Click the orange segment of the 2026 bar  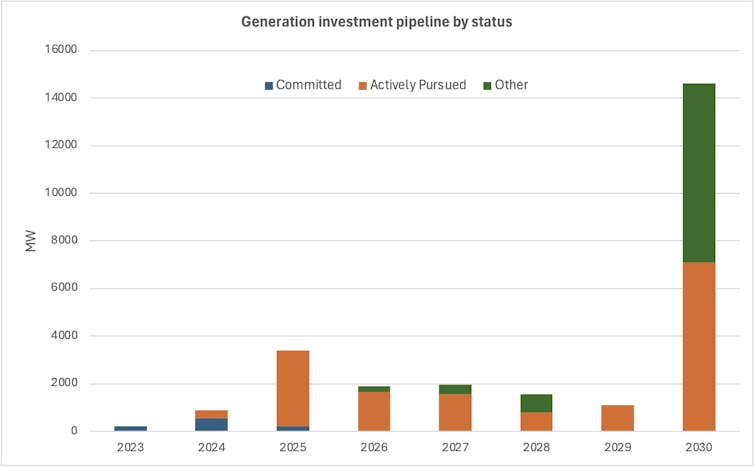click(x=374, y=411)
